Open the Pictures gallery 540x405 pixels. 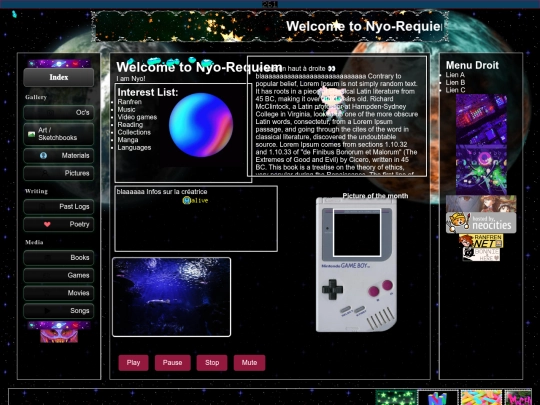(x=59, y=173)
